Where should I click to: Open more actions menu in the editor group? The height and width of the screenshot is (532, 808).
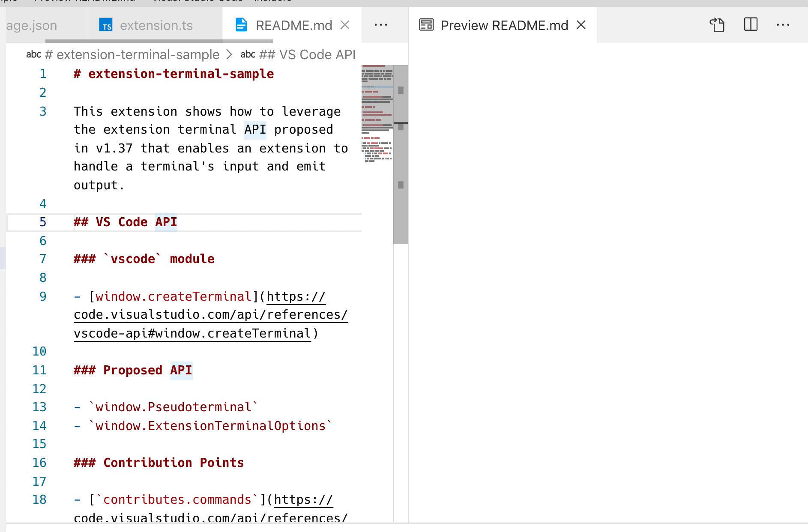pyautogui.click(x=380, y=25)
